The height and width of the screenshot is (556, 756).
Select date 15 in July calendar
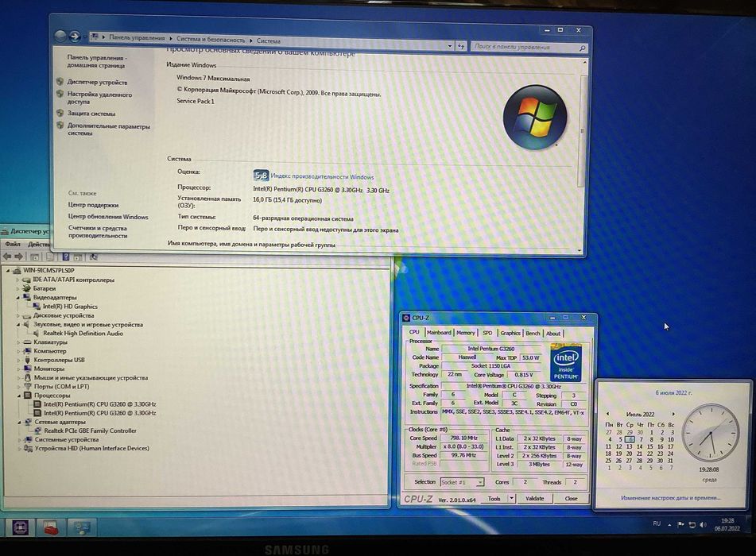point(650,446)
